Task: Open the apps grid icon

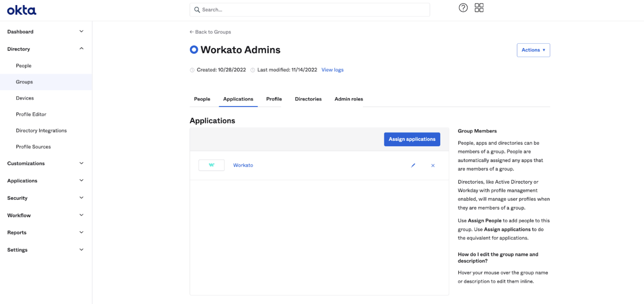Action: (479, 8)
